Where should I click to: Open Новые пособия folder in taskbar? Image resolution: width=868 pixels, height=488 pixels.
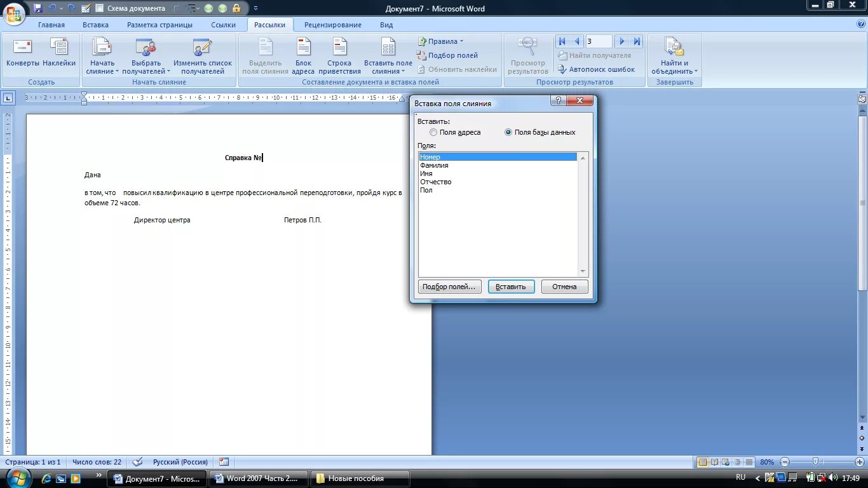(x=360, y=478)
